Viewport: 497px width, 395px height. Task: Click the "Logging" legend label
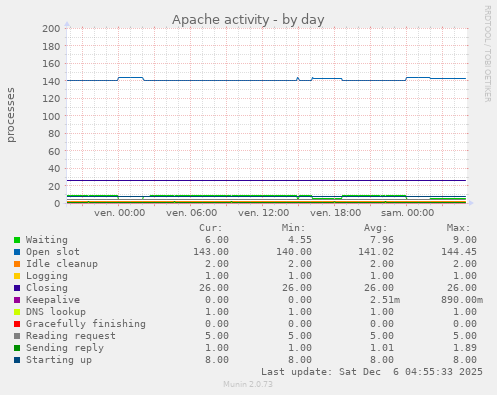[x=47, y=276]
